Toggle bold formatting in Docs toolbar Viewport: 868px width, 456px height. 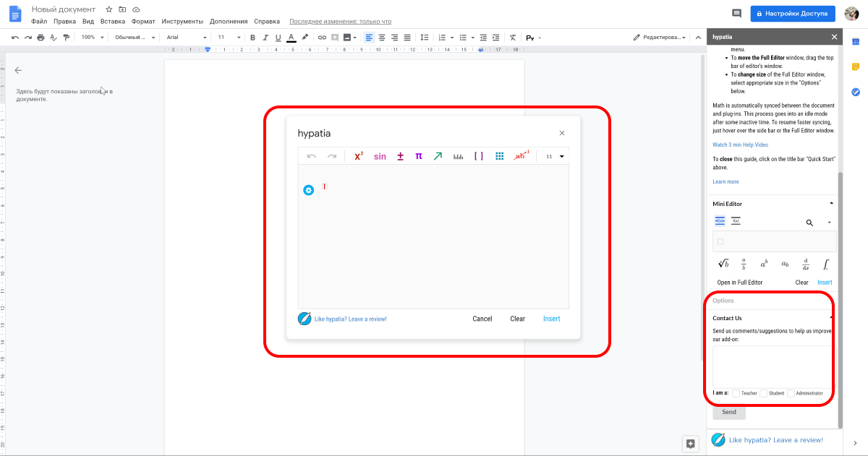tap(252, 37)
